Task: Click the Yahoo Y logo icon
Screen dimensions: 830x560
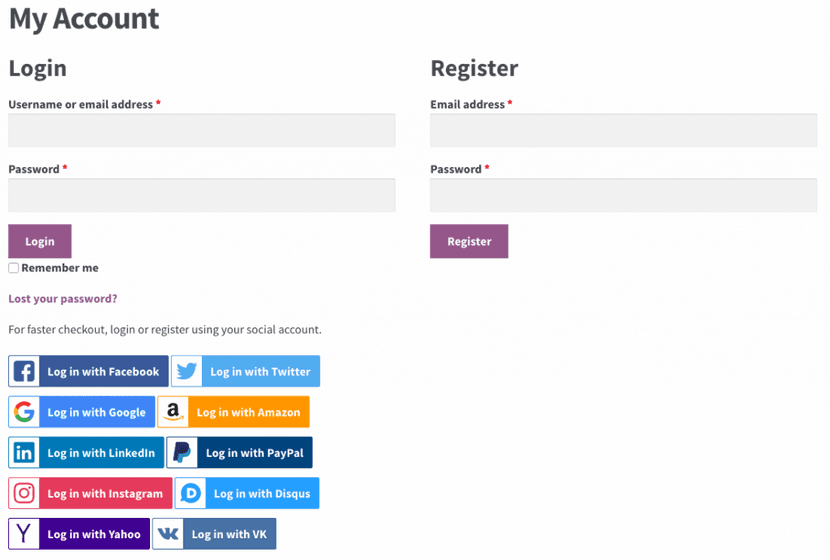Action: (x=24, y=534)
